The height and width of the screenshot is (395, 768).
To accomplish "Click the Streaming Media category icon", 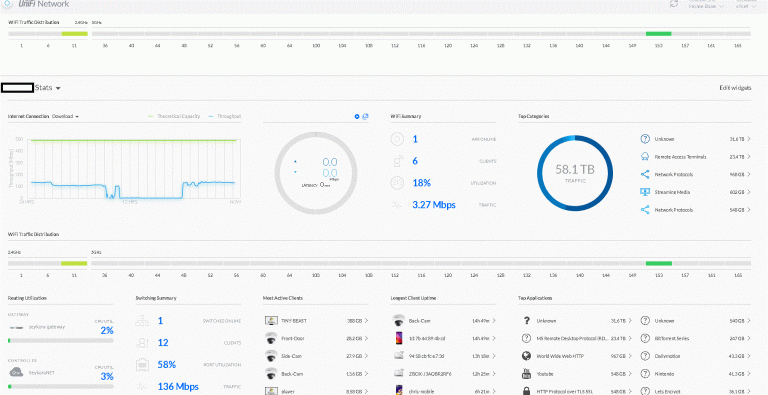I will point(645,192).
